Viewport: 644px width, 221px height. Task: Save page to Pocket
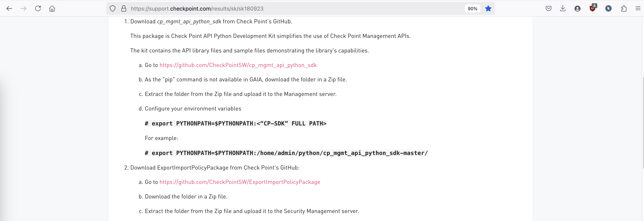pyautogui.click(x=548, y=9)
